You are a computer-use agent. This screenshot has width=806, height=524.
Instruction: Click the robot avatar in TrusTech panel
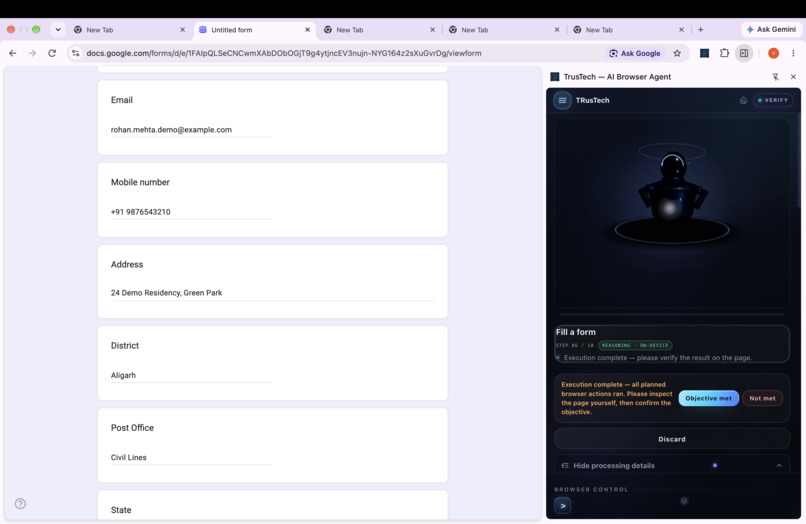point(672,190)
